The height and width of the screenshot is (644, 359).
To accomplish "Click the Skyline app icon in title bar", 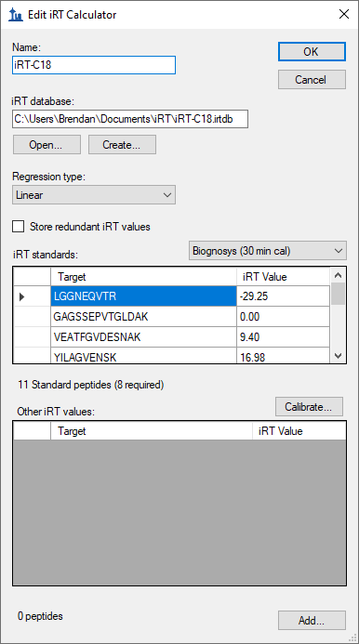I will point(15,15).
